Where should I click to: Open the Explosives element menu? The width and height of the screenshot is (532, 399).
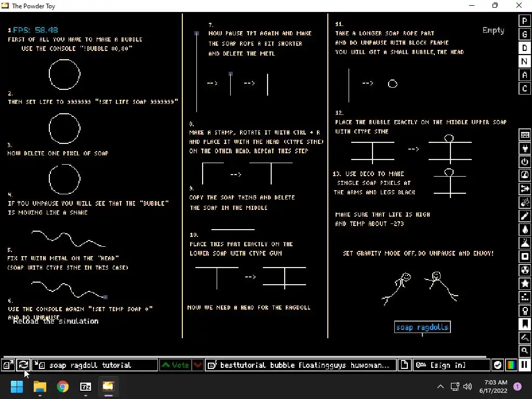525,203
